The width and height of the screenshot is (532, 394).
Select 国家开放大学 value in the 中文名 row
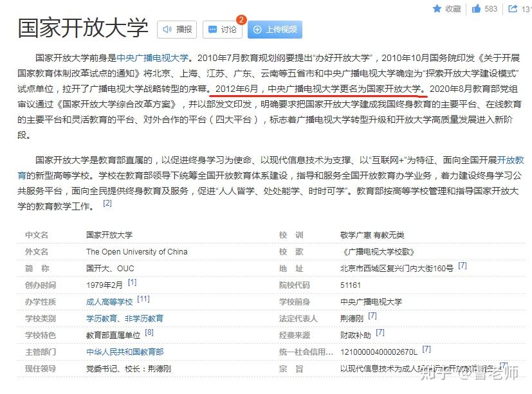pos(109,235)
